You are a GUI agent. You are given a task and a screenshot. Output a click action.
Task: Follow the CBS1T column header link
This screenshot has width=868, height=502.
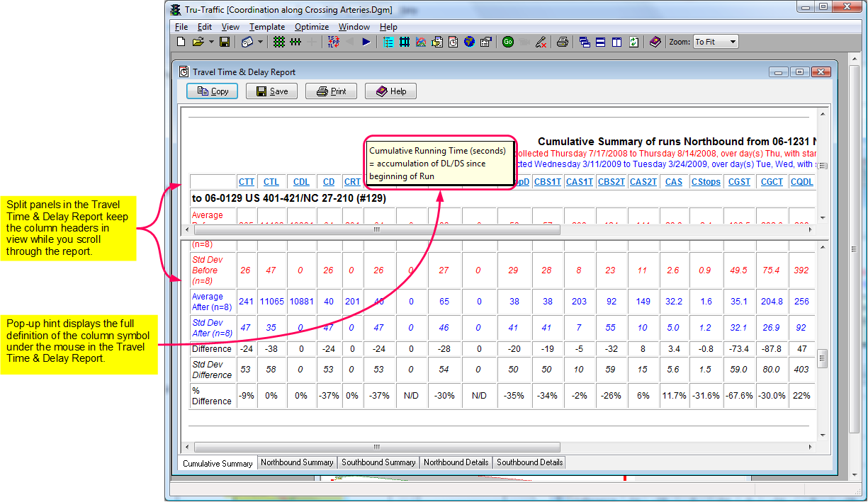coord(547,182)
